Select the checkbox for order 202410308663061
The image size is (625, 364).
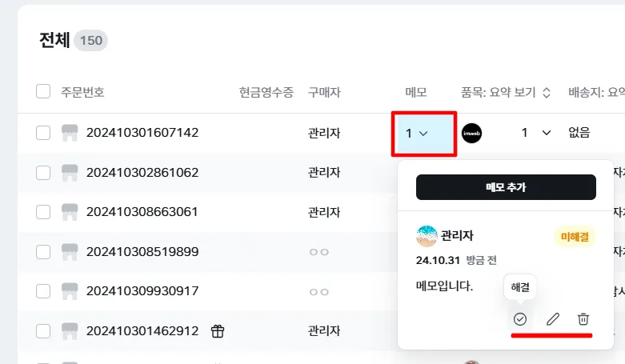click(x=43, y=212)
